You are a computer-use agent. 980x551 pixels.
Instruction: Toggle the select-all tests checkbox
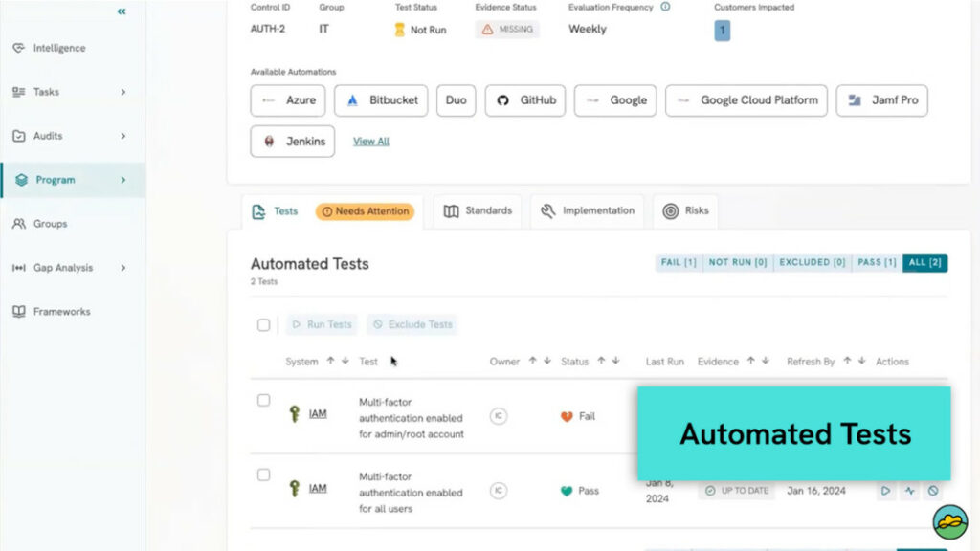click(x=264, y=325)
